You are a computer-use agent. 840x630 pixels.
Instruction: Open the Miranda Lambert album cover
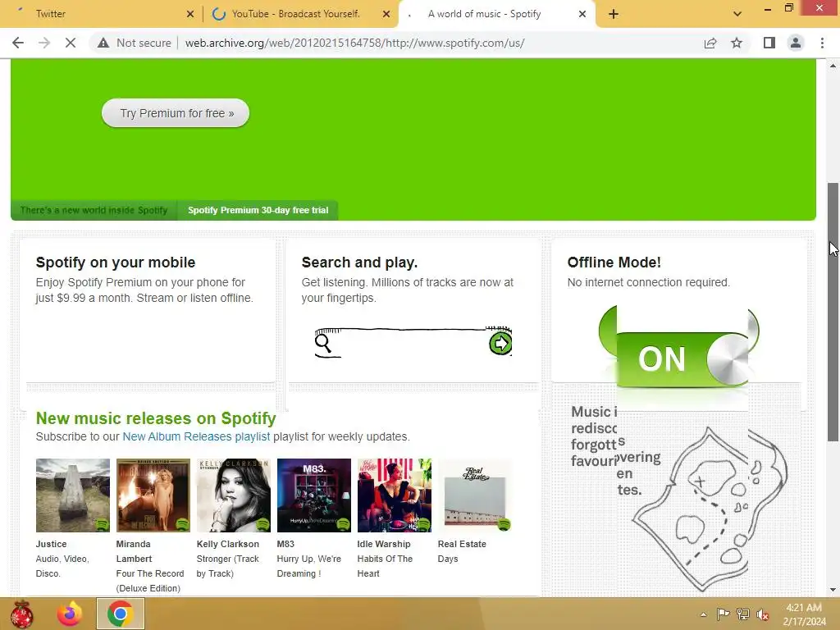153,495
